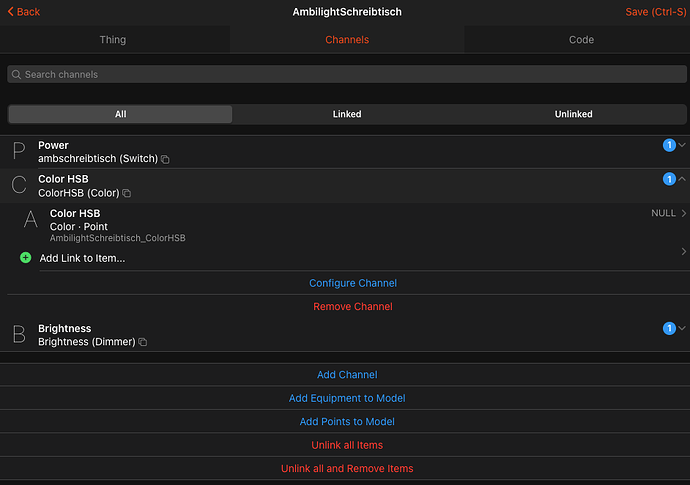
Task: Click the Color HSB channel C avatar icon
Action: click(x=19, y=186)
